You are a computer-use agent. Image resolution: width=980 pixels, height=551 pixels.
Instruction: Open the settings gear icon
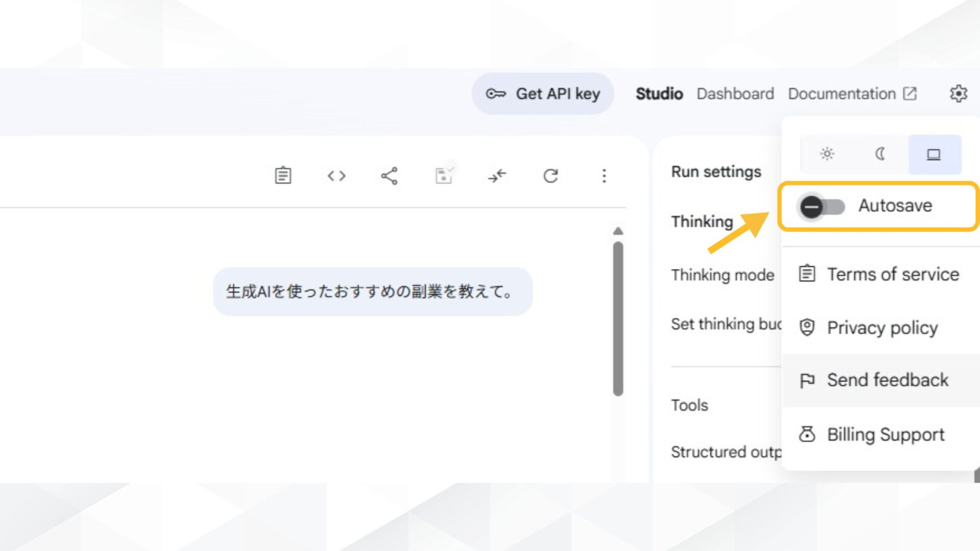click(x=959, y=94)
